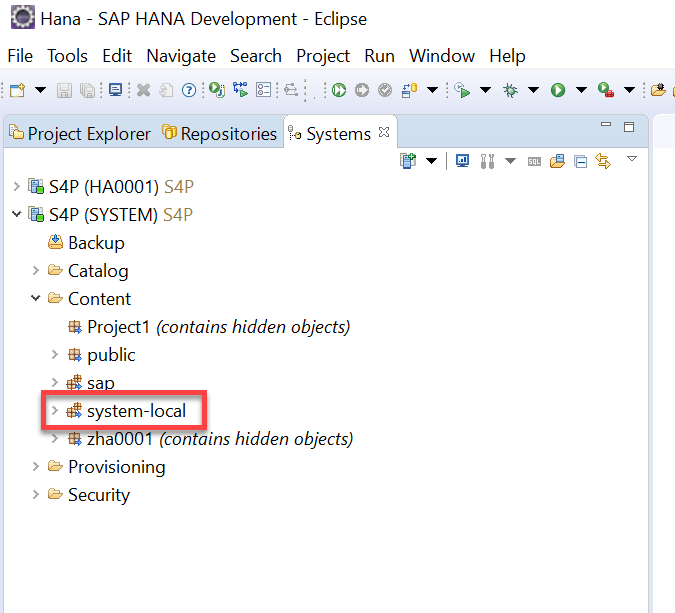Open the Tools menu
The height and width of the screenshot is (613, 675).
pyautogui.click(x=67, y=56)
